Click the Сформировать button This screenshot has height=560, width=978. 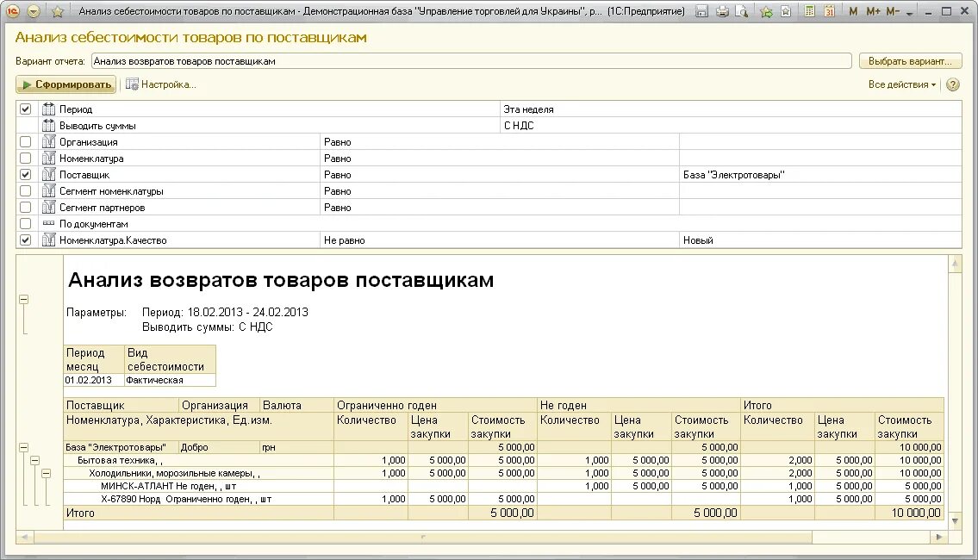66,84
